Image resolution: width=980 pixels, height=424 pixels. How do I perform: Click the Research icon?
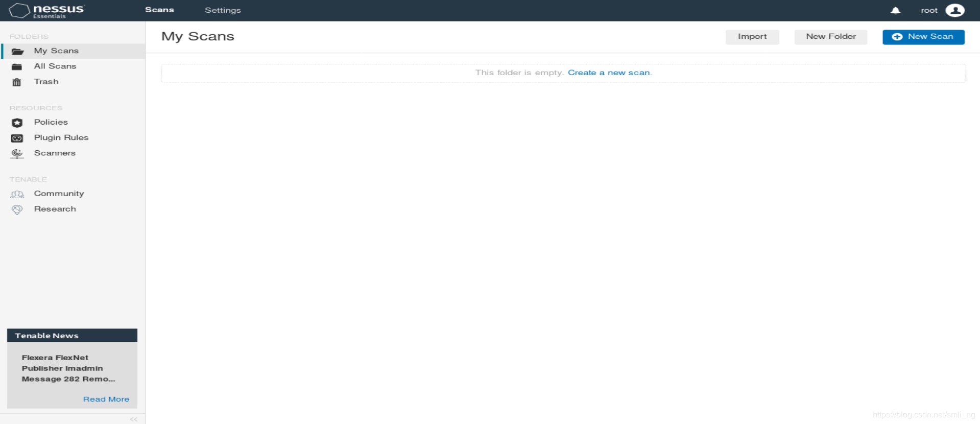[x=17, y=209]
